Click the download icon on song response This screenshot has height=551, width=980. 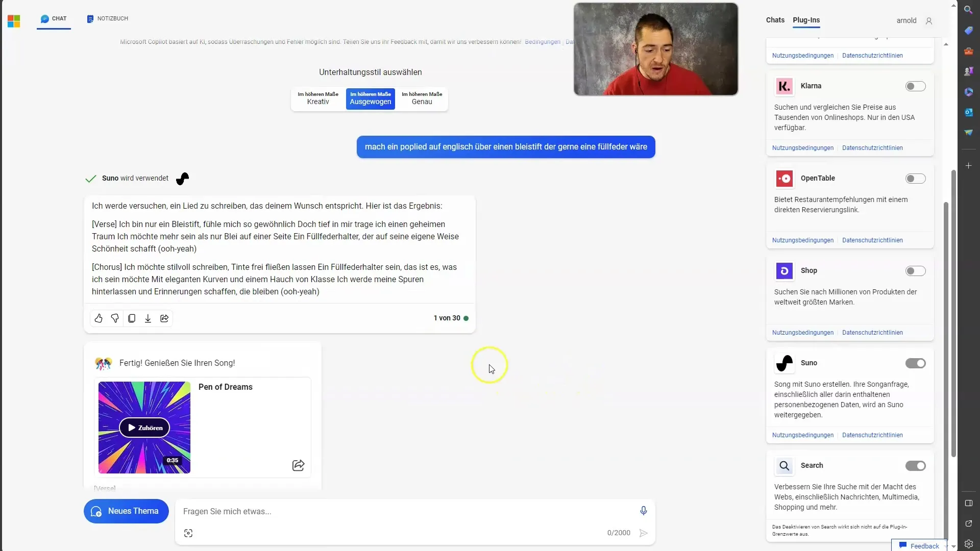click(148, 318)
